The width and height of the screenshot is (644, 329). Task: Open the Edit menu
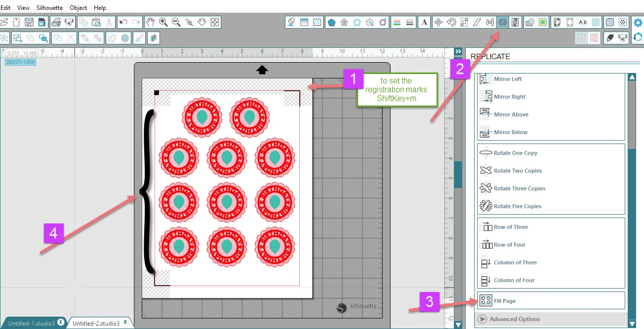[x=5, y=8]
